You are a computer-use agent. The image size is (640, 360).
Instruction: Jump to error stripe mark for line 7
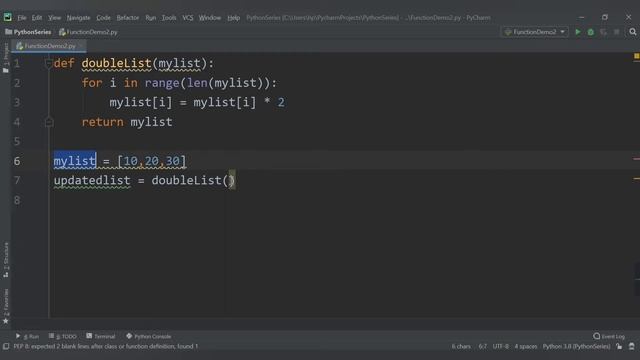coord(637,178)
